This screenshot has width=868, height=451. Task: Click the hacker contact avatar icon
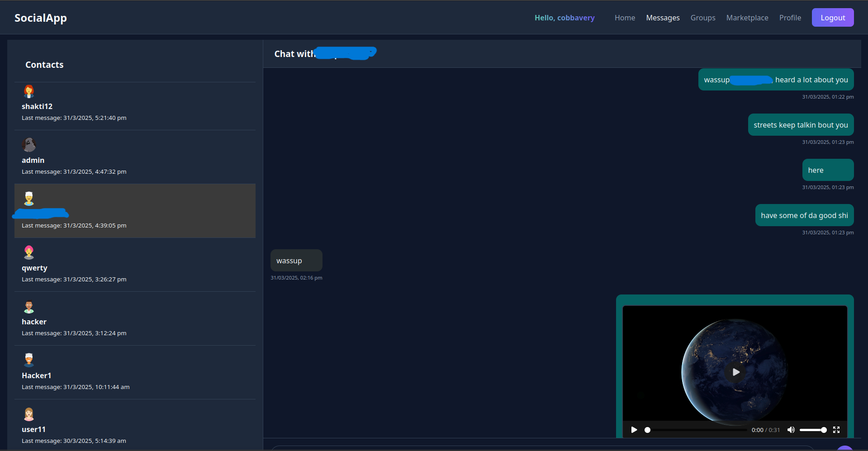[29, 307]
